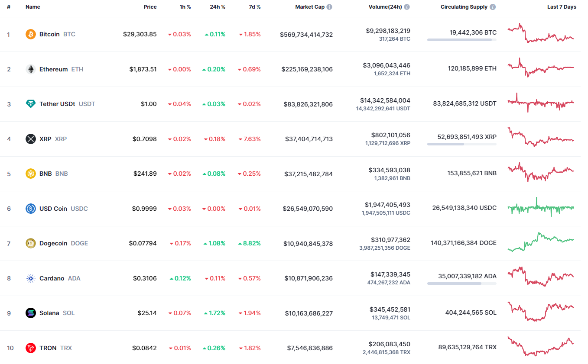The image size is (588, 364).
Task: Click the XRP logo icon
Action: click(30, 139)
